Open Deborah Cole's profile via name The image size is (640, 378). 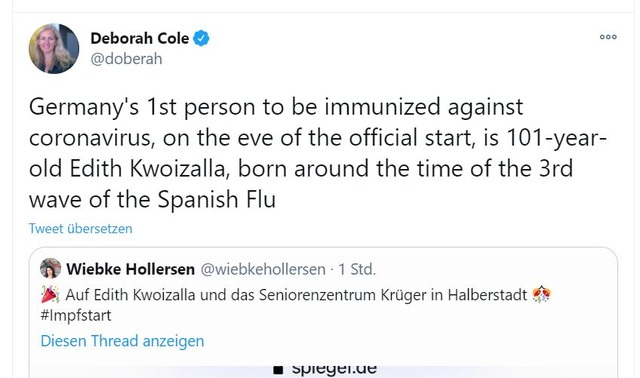click(140, 38)
